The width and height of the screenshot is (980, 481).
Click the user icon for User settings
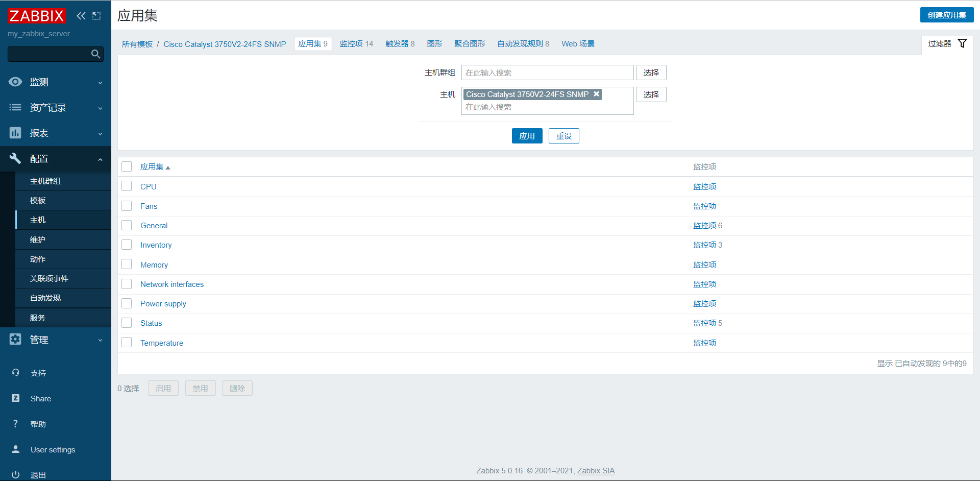pyautogui.click(x=15, y=449)
